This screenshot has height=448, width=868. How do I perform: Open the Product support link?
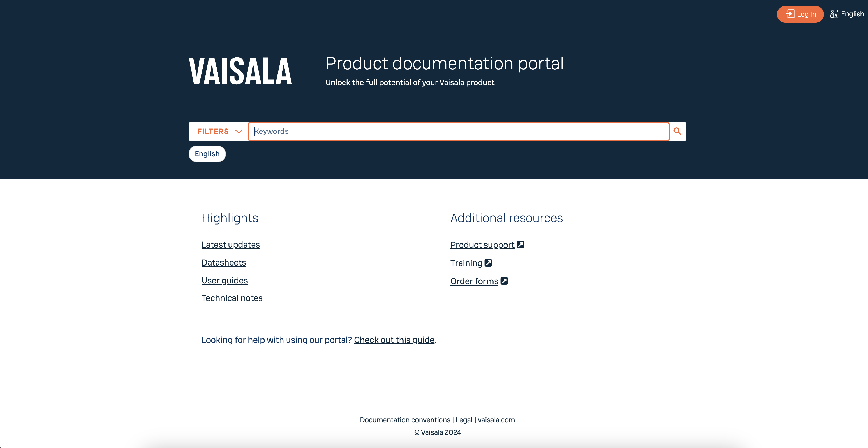[482, 245]
